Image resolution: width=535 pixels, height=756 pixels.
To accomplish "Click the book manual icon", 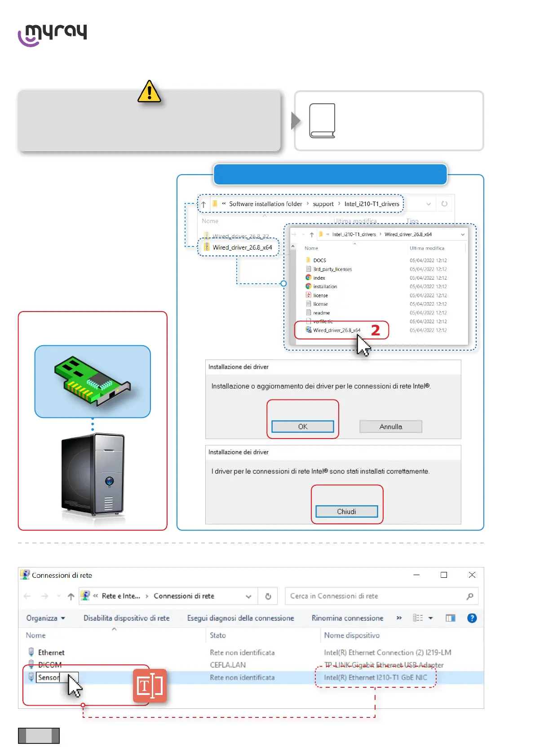I will [322, 121].
